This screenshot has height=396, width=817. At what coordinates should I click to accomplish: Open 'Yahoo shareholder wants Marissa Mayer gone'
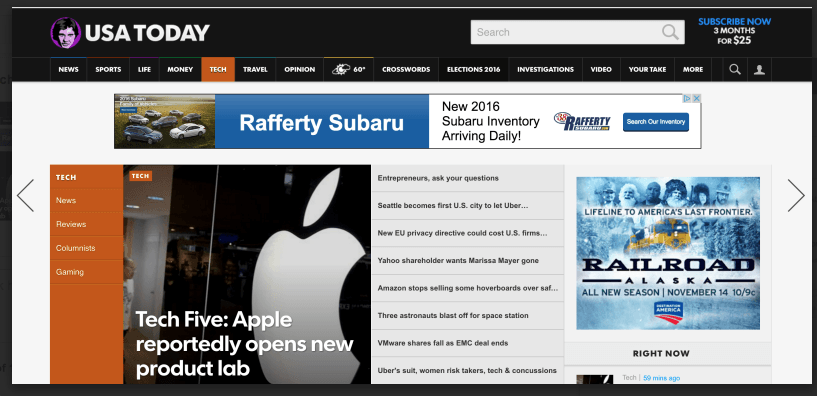pos(467,261)
